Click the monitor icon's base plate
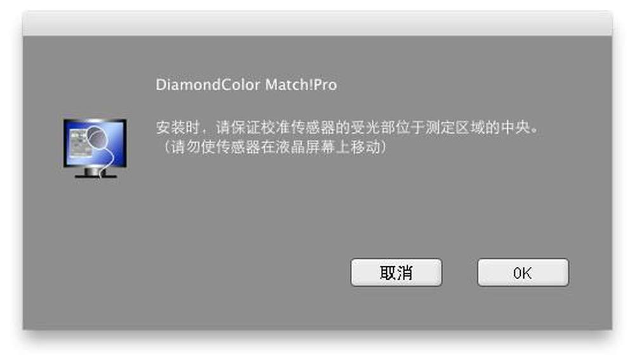This screenshot has height=364, width=635. click(96, 176)
